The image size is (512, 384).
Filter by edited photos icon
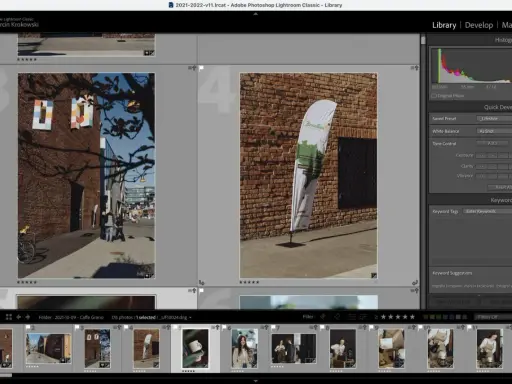(351, 317)
